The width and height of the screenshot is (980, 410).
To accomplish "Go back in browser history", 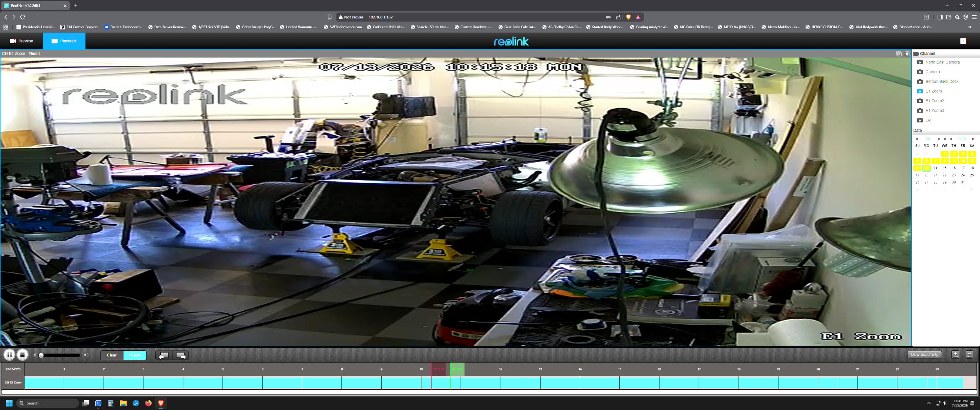I will (6, 17).
